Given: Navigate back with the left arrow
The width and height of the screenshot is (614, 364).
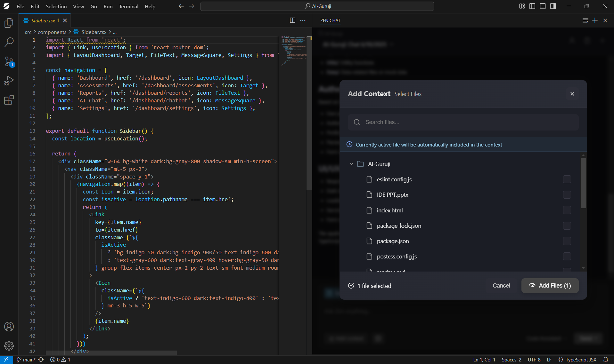Looking at the screenshot, I should (x=181, y=6).
